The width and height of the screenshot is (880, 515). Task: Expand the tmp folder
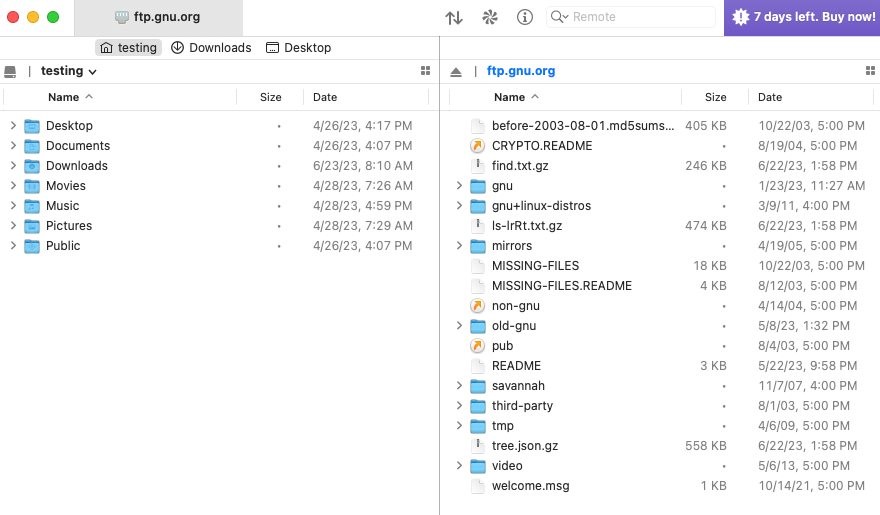pyautogui.click(x=459, y=426)
